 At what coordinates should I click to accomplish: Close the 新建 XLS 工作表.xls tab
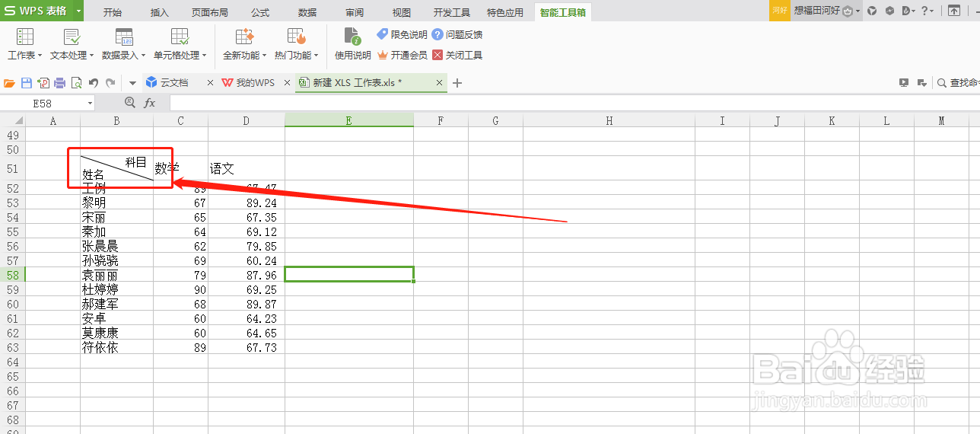[x=440, y=83]
